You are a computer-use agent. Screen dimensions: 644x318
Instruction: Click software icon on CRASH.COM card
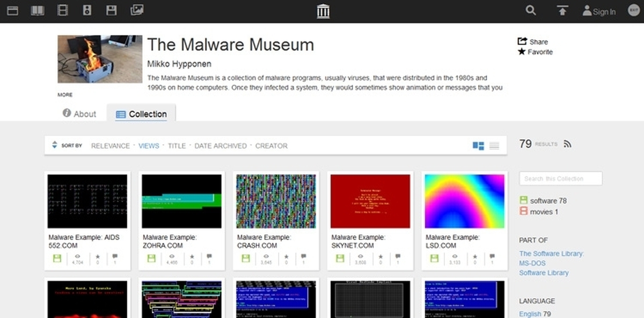246,258
